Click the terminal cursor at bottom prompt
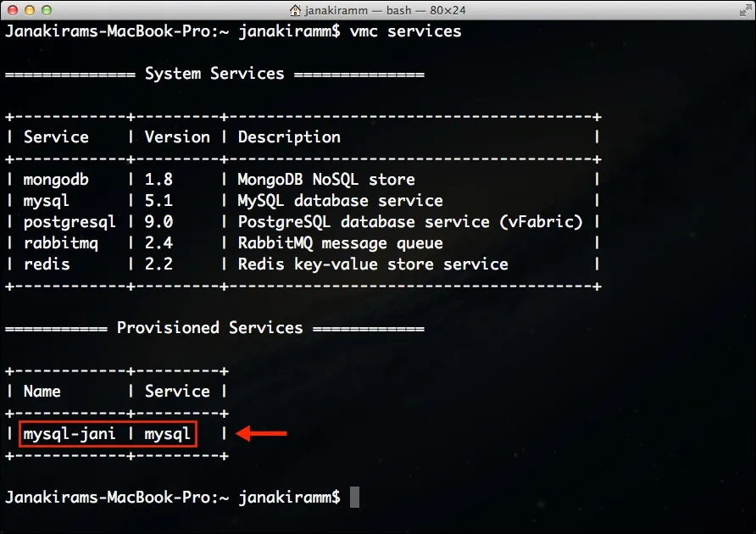 tap(354, 498)
